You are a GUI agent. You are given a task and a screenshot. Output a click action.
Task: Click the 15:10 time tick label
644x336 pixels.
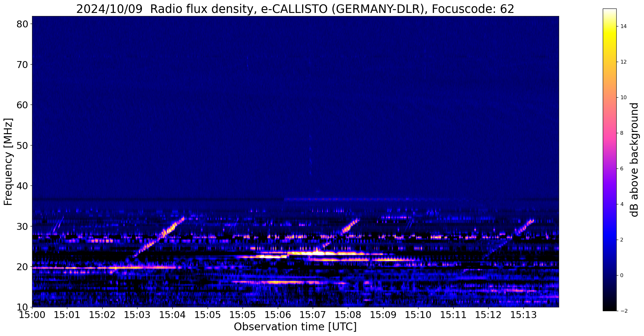click(418, 315)
